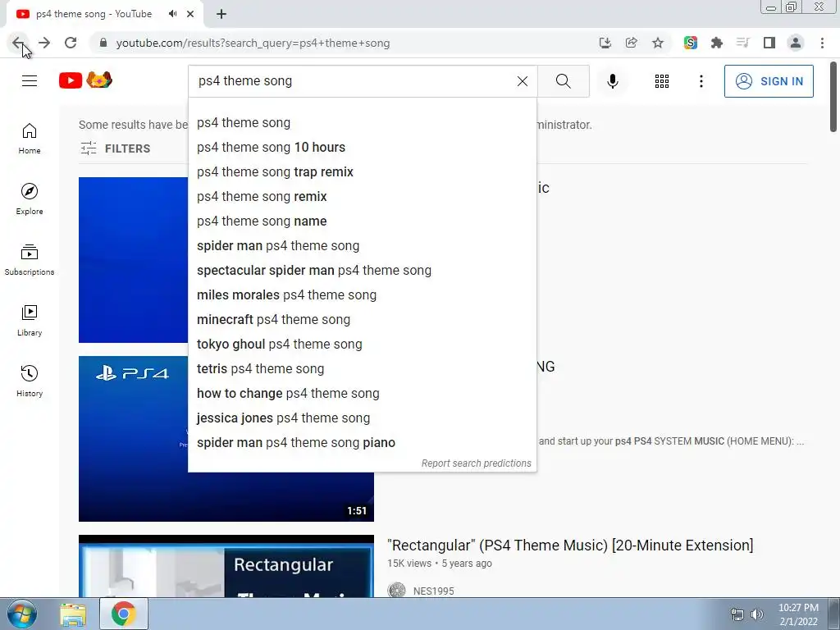The image size is (840, 630).
Task: Go to Home in the sidebar
Action: click(x=30, y=139)
